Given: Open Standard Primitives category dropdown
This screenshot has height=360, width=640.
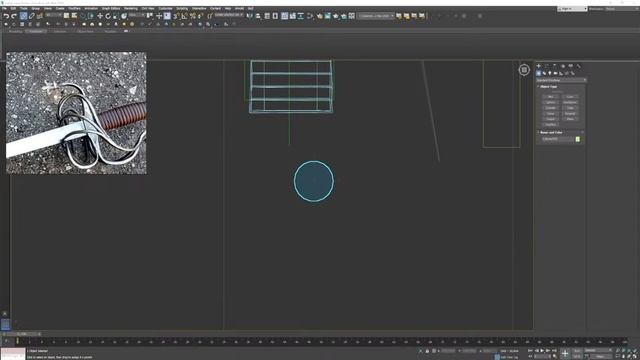Looking at the screenshot, I should click(x=561, y=80).
